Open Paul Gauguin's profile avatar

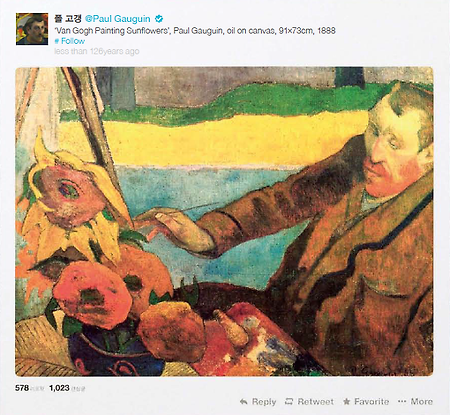32,29
